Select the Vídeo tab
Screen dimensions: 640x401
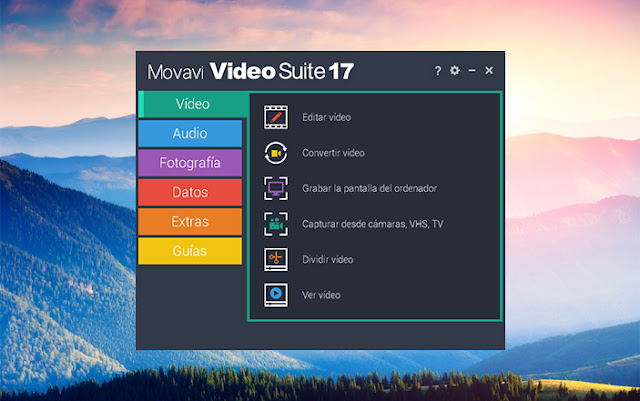point(193,104)
